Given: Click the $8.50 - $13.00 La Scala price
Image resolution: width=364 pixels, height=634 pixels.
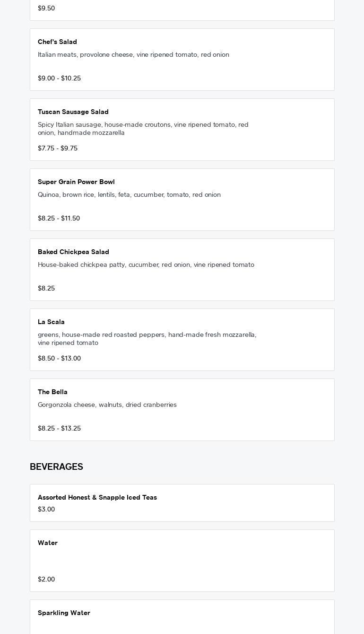Looking at the screenshot, I should pyautogui.click(x=59, y=359).
